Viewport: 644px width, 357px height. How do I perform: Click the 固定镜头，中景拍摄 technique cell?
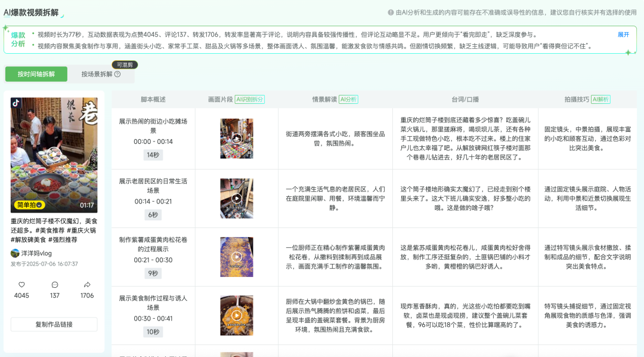588,139
